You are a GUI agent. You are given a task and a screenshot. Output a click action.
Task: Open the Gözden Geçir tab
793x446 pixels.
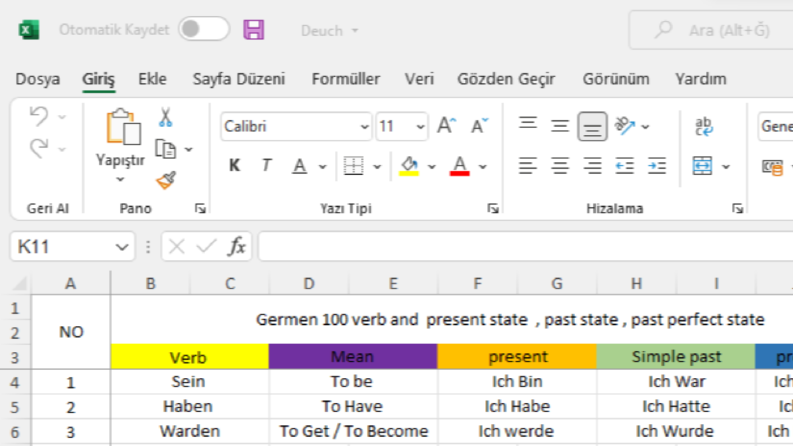(x=506, y=79)
